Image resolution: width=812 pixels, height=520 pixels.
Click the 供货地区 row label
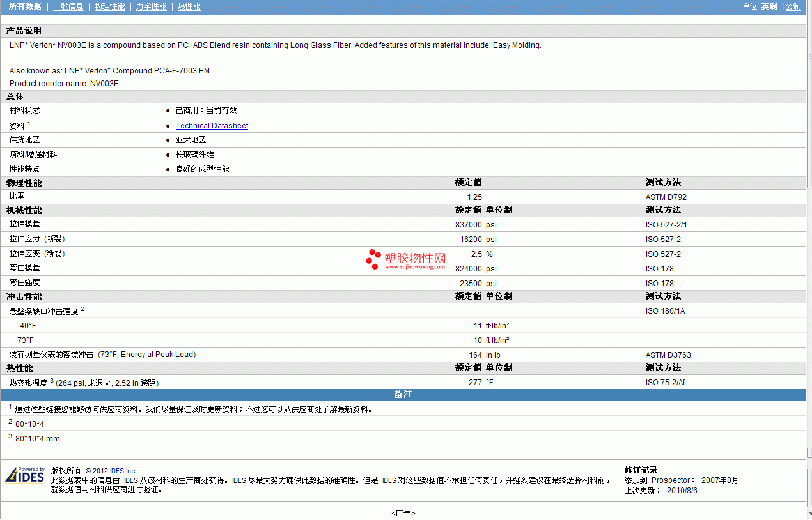(x=24, y=140)
